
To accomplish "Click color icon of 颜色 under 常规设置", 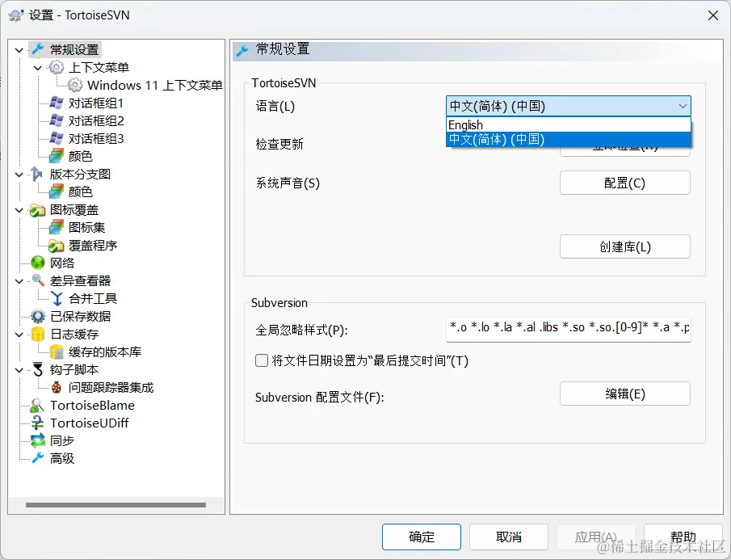I will coord(57,156).
